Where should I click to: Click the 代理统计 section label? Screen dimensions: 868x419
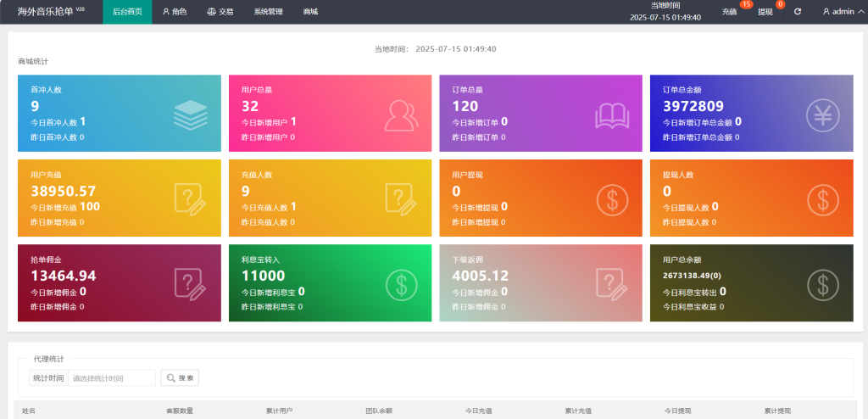pos(48,359)
